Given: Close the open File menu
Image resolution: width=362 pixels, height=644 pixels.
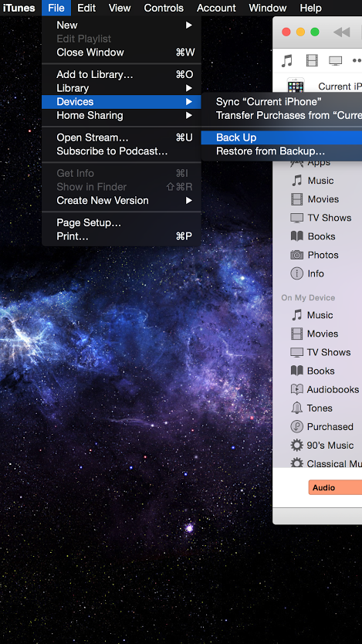Looking at the screenshot, I should pos(56,8).
